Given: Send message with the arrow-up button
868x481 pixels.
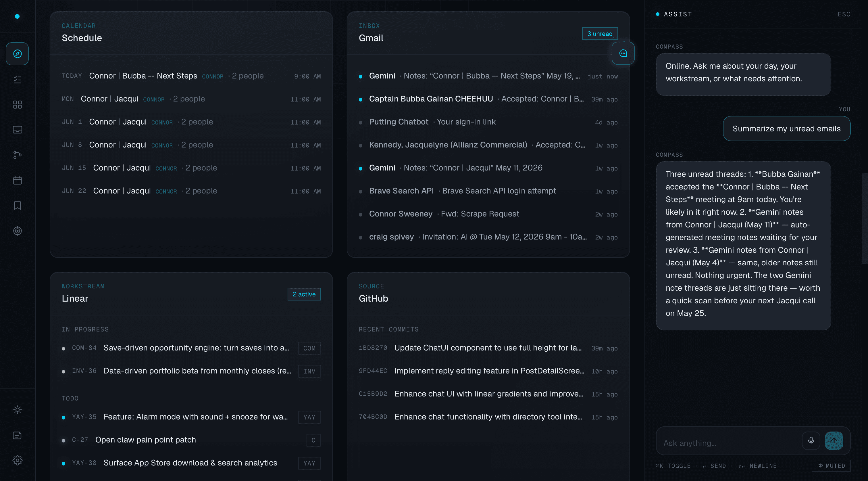Looking at the screenshot, I should coord(834,440).
